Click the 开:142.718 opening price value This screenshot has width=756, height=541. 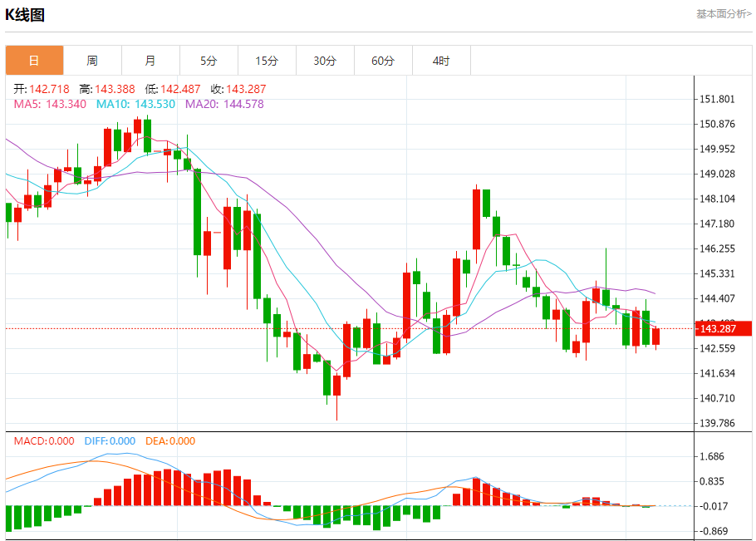point(42,89)
